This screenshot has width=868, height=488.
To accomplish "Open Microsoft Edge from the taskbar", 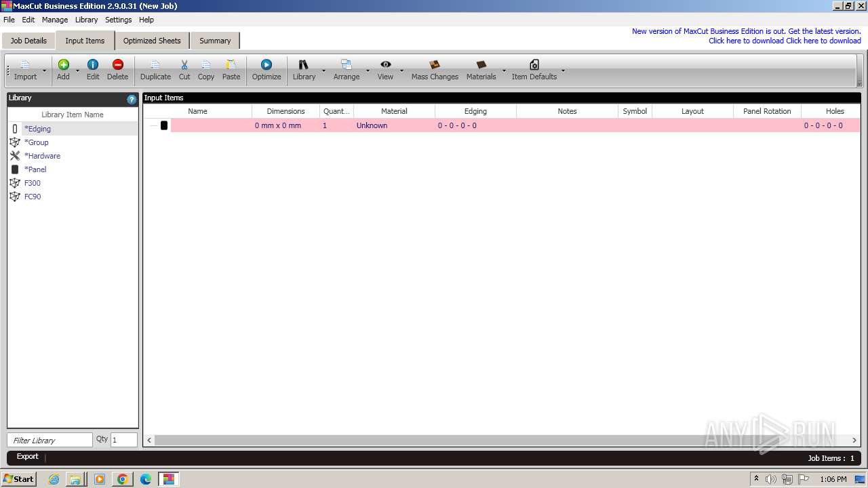I will [x=146, y=479].
